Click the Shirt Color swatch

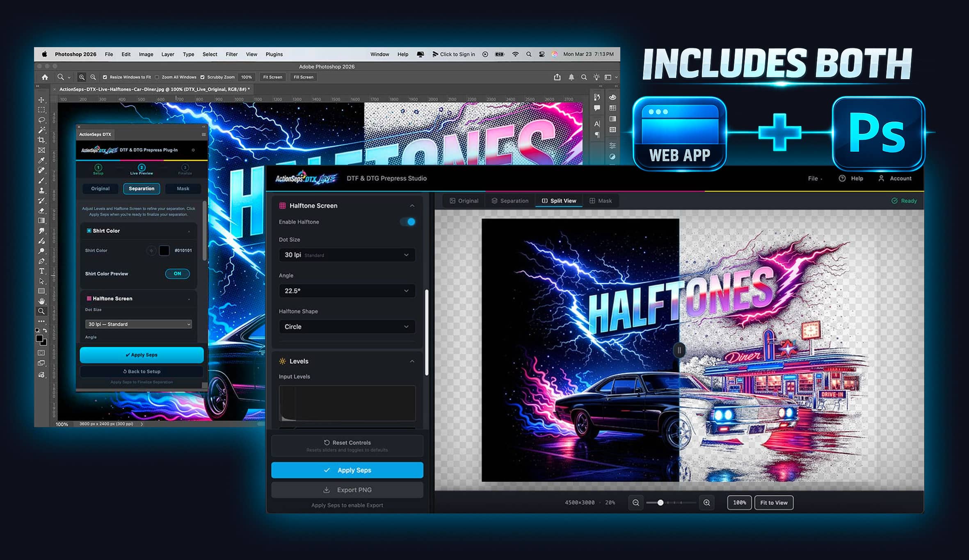tap(165, 250)
